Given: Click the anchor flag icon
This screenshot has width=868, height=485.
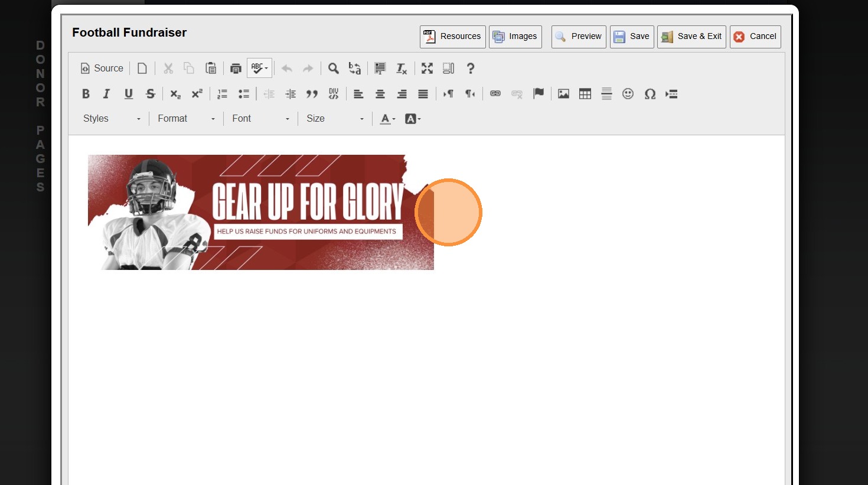Looking at the screenshot, I should tap(539, 94).
